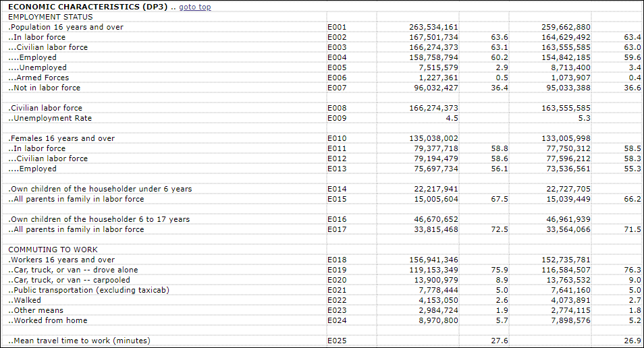Image resolution: width=644 pixels, height=348 pixels.
Task: Select the 'ECONOMIC CHARACTERISTICS (DP3)' heading
Action: click(x=88, y=7)
